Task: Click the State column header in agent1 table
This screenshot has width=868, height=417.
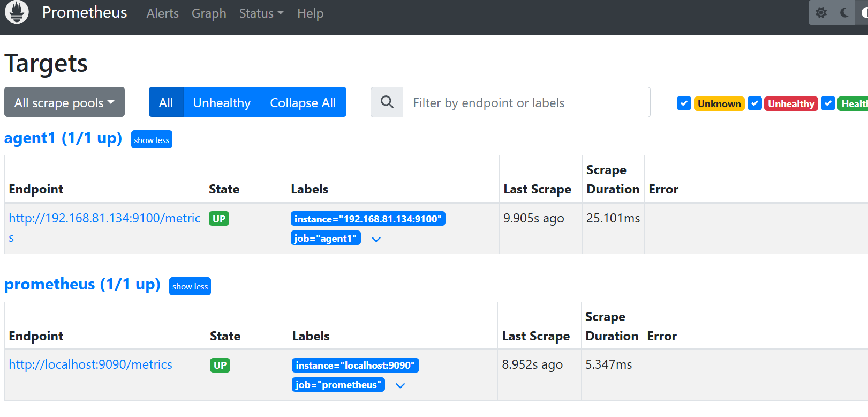Action: [224, 189]
